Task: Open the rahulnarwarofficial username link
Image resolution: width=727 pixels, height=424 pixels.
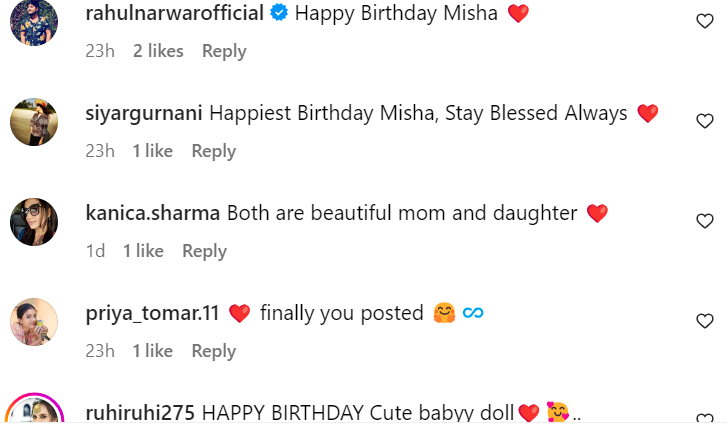Action: point(176,14)
